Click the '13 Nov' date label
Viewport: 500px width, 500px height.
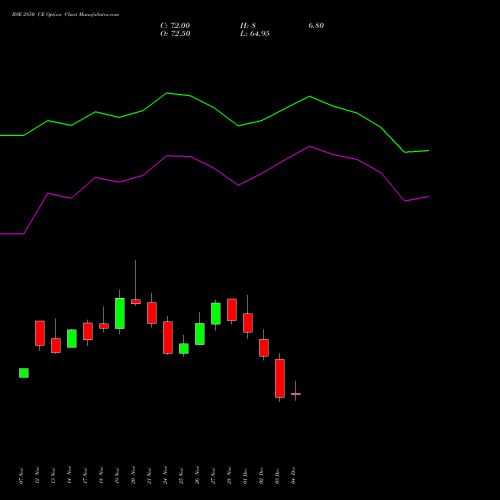point(54,476)
